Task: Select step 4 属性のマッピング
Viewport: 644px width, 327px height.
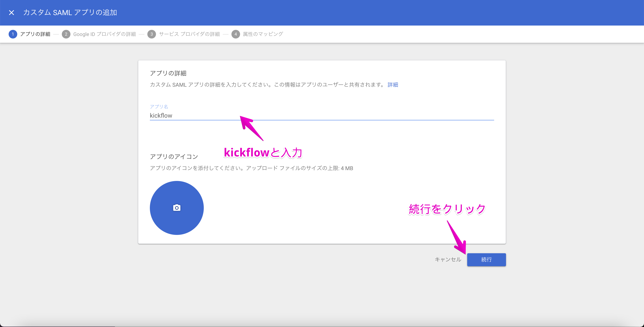Action: (x=257, y=34)
